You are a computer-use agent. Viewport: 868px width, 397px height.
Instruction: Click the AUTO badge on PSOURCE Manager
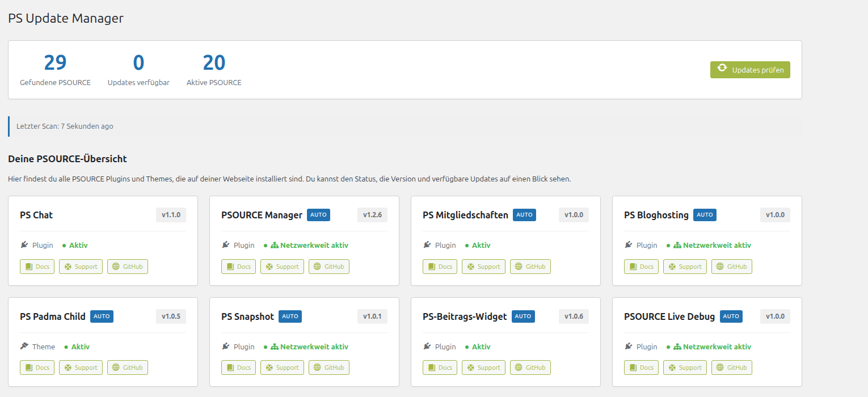(318, 215)
